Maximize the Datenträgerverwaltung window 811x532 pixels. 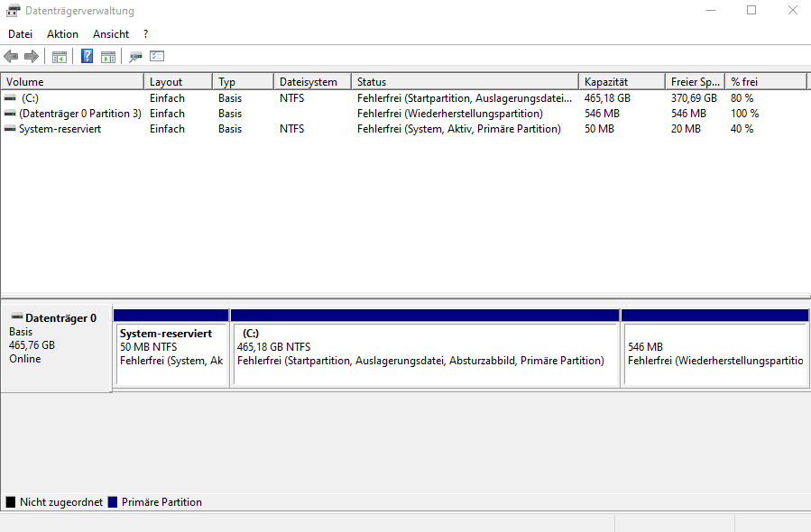[x=751, y=10]
